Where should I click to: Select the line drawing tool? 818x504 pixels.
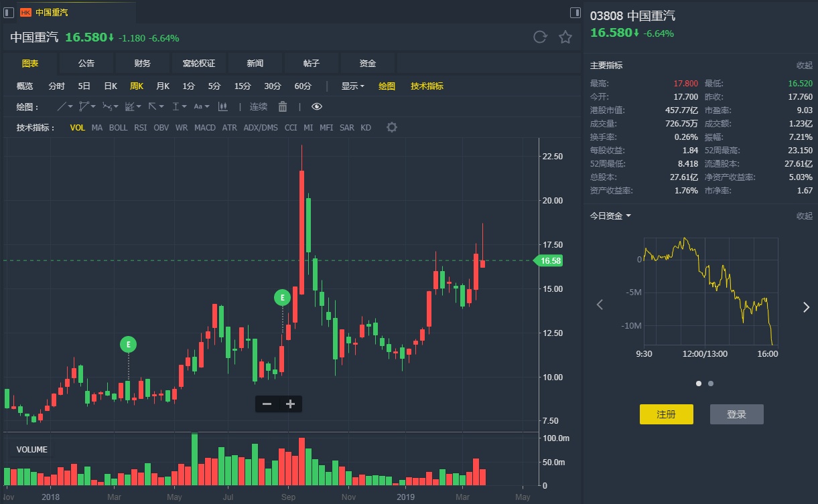(62, 106)
